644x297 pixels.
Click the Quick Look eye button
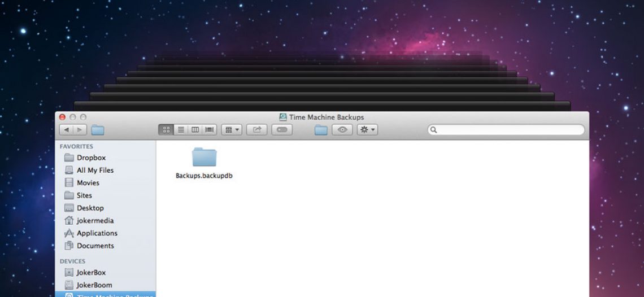(x=342, y=130)
